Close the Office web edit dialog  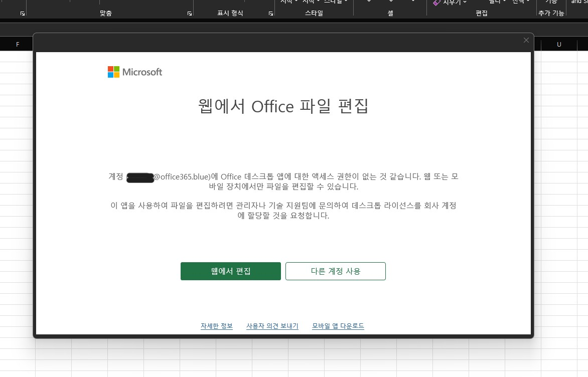[x=526, y=40]
